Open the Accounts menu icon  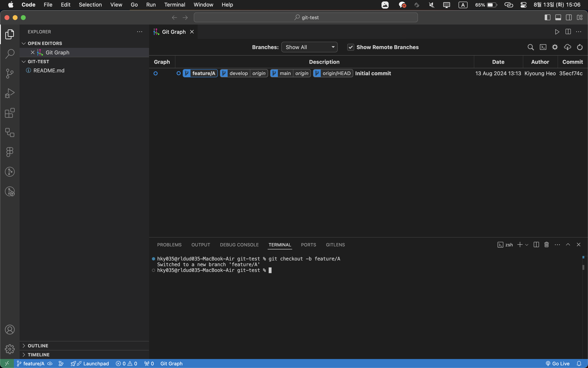[10, 330]
